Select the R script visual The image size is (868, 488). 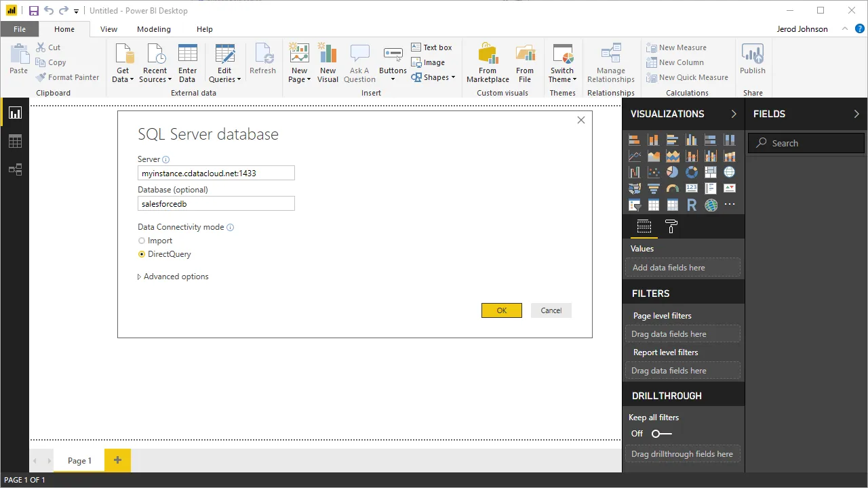692,205
